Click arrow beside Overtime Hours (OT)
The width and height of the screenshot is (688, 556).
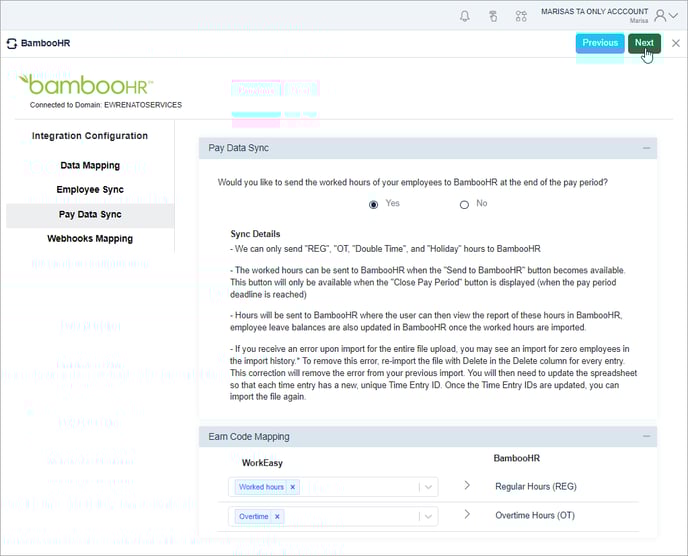point(467,514)
